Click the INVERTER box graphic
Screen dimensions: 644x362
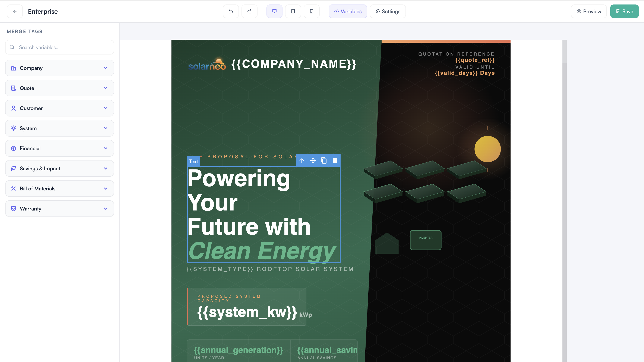click(x=426, y=240)
